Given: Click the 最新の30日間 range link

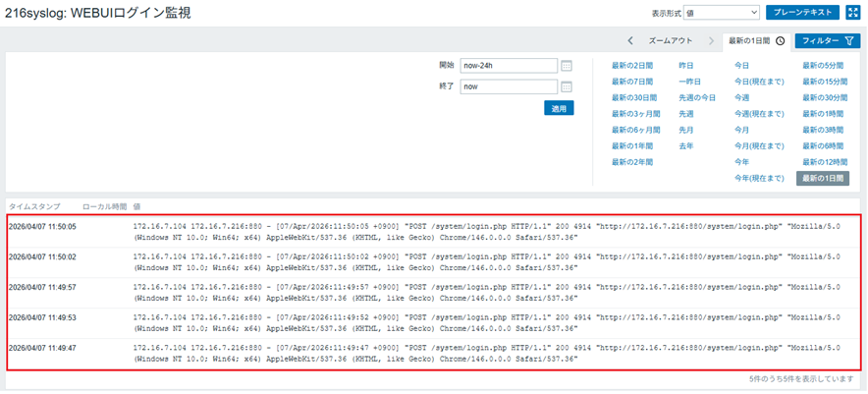Looking at the screenshot, I should coord(633,98).
